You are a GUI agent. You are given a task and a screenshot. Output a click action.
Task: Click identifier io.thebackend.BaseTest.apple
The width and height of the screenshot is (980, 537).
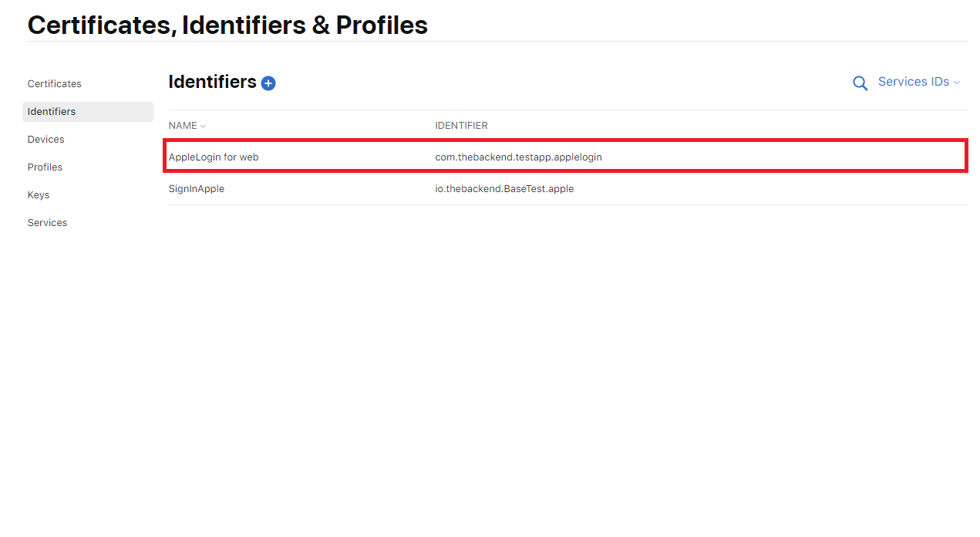(x=504, y=189)
